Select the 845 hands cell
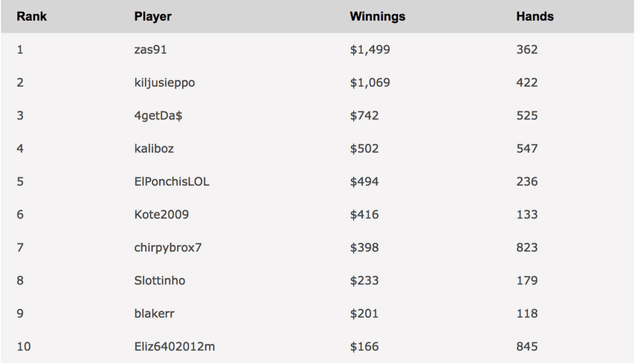 pyautogui.click(x=527, y=347)
